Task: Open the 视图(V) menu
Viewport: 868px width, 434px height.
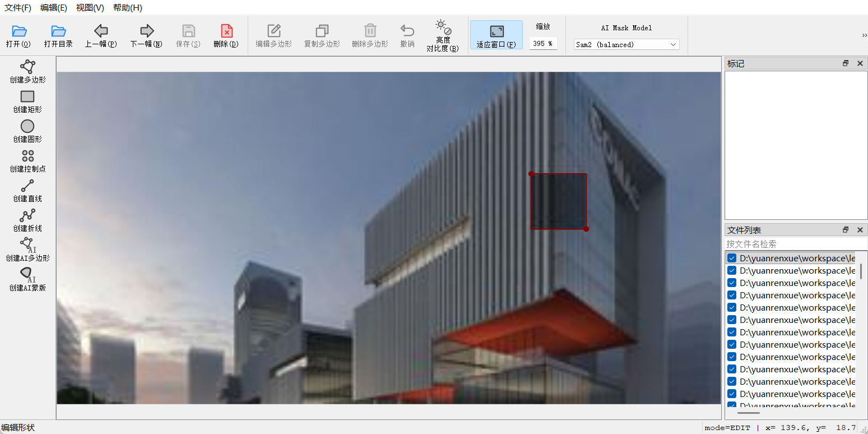Action: (90, 8)
